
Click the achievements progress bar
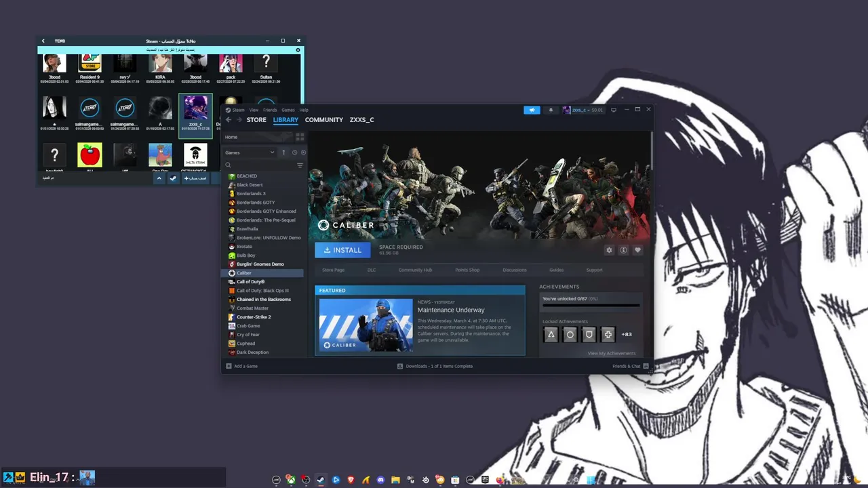(591, 306)
